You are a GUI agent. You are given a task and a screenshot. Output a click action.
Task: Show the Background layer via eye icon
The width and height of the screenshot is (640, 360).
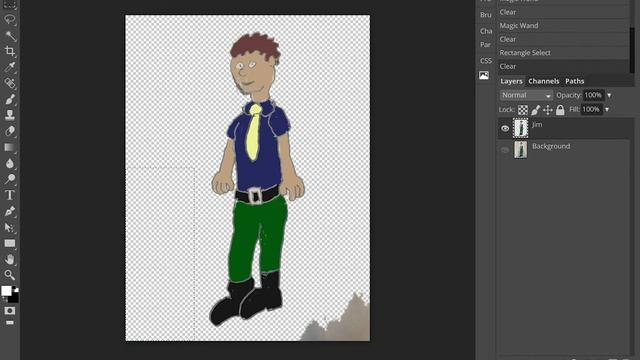click(x=505, y=150)
